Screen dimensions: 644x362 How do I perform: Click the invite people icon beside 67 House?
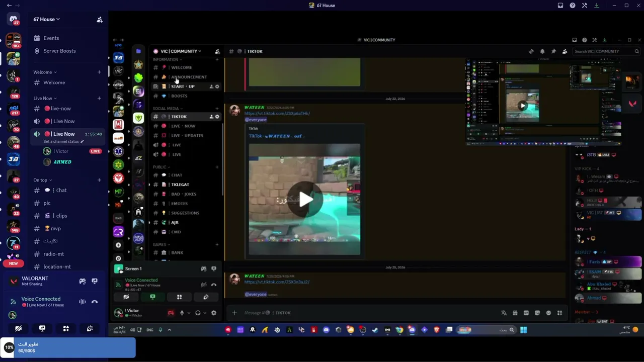point(100,20)
